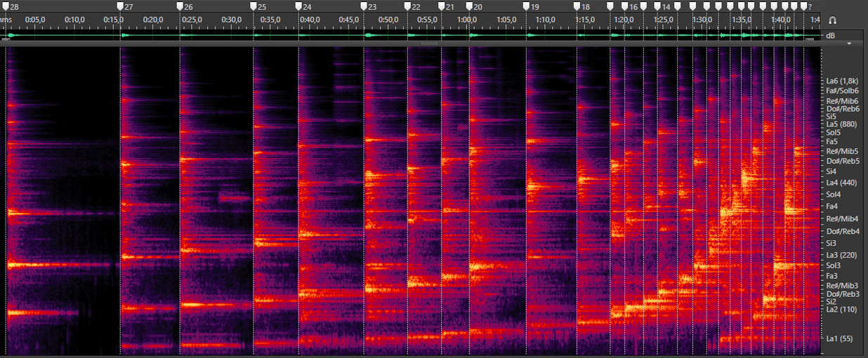The height and width of the screenshot is (358, 868).
Task: Select marker 24 flag
Action: [x=298, y=6]
